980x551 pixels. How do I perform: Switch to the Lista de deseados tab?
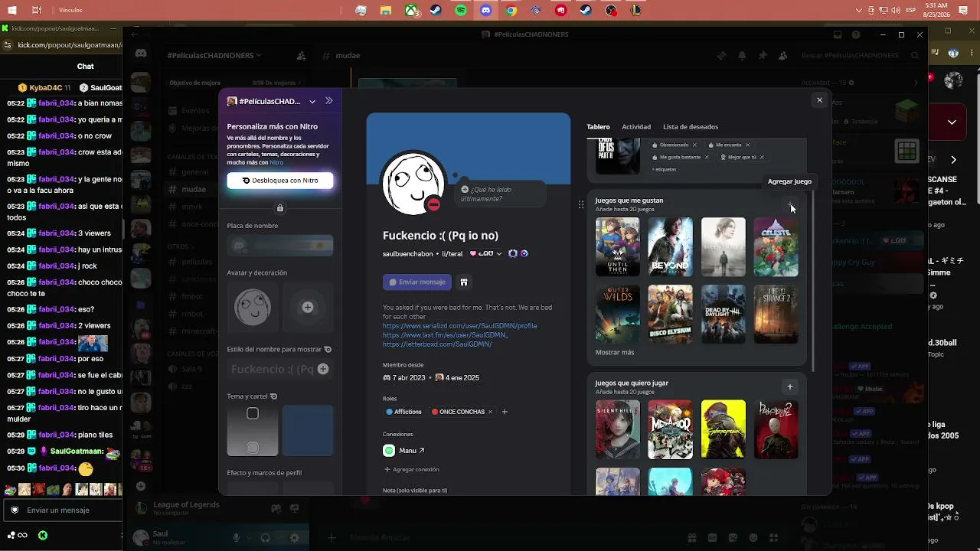[691, 127]
